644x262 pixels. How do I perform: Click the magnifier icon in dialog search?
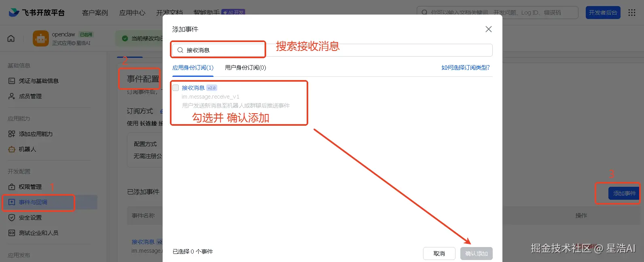pos(180,50)
